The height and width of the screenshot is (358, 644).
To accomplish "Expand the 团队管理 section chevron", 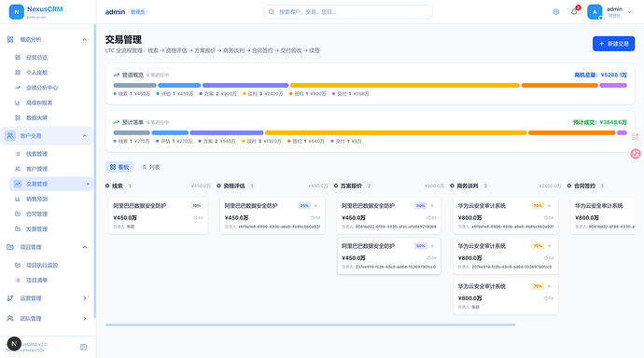I will click(85, 318).
